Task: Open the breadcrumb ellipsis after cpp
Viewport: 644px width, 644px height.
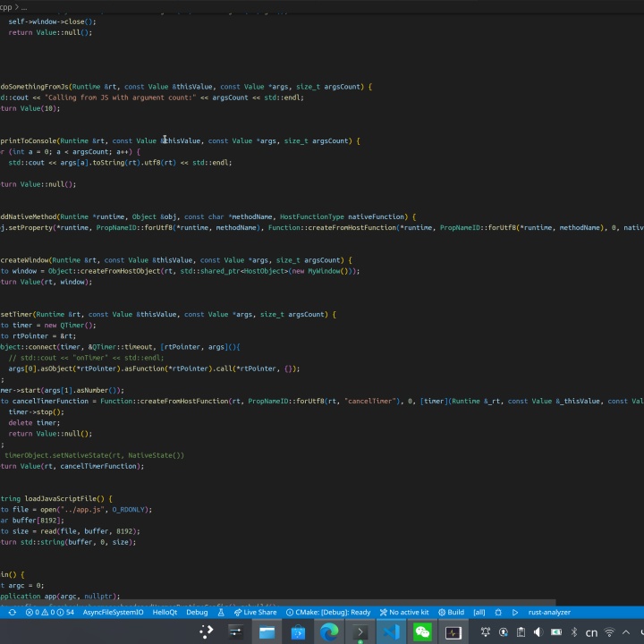Action: click(x=24, y=7)
